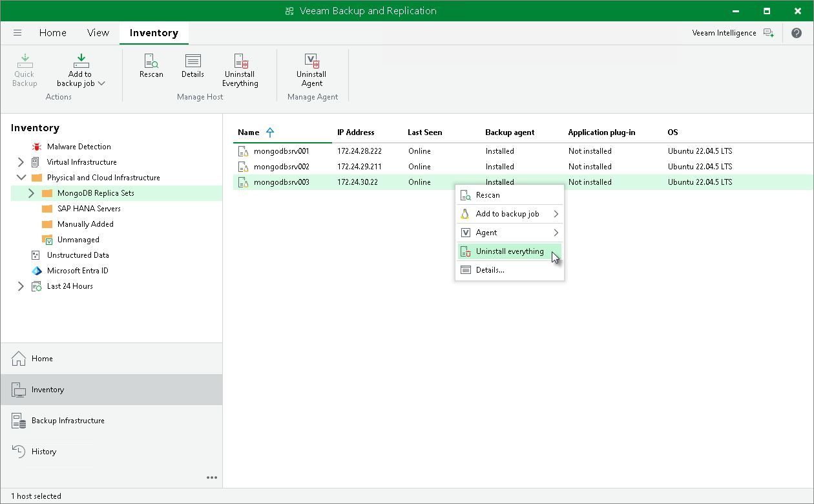Click the mongodbsrv001 host icon
Image resolution: width=814 pixels, height=504 pixels.
coord(243,151)
